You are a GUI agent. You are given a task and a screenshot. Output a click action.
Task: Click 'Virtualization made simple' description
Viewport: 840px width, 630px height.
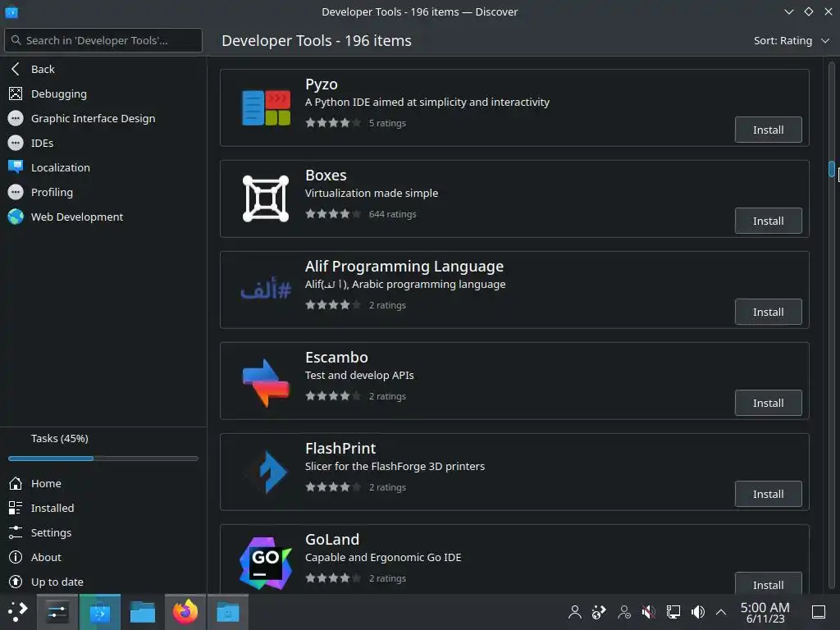(372, 193)
